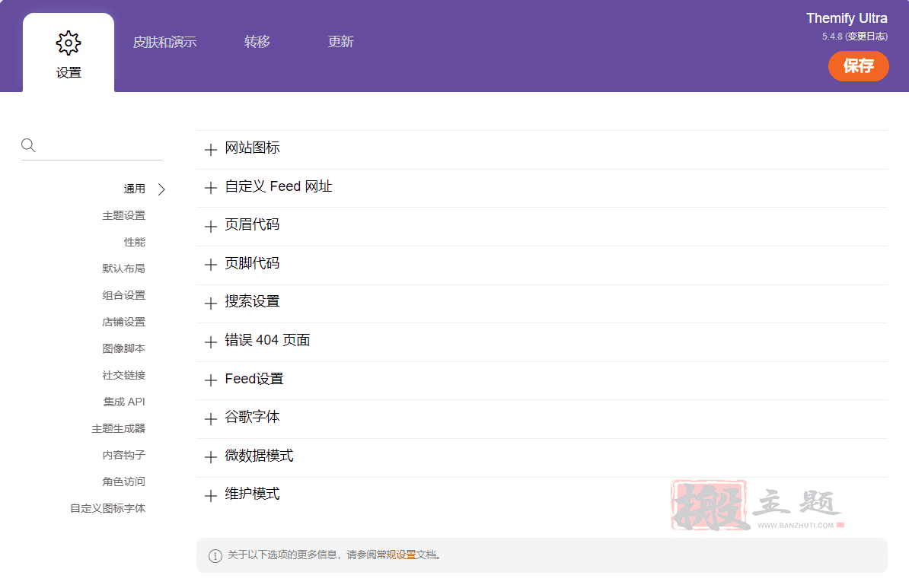909x588 pixels.
Task: Switch to the 皮肤和演示 tab
Action: 164,42
